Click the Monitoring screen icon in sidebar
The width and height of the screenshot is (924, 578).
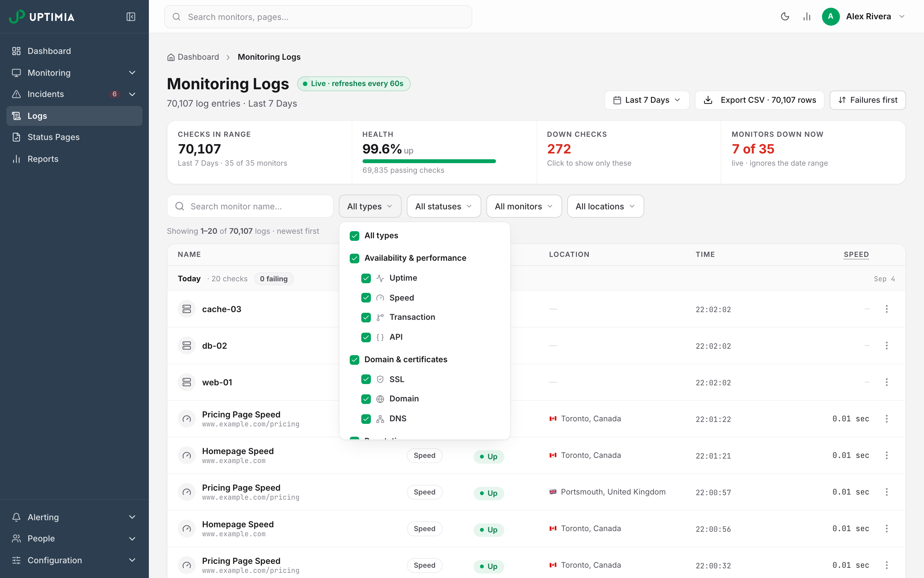pyautogui.click(x=16, y=73)
